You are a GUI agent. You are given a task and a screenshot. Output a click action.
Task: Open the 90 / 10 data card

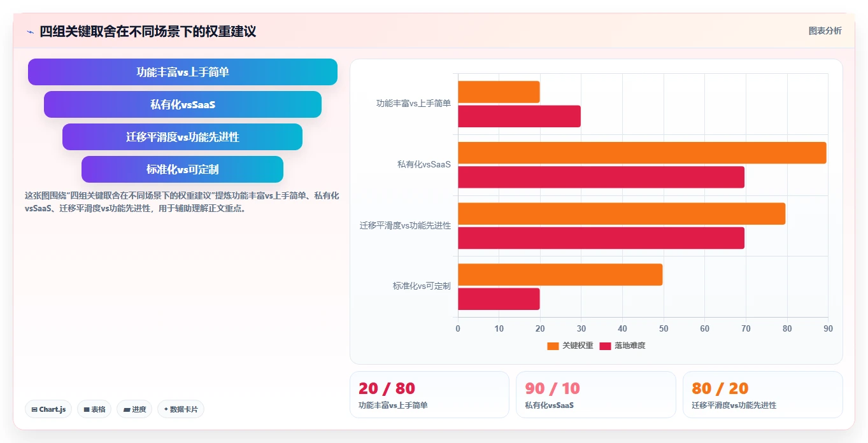coord(595,395)
